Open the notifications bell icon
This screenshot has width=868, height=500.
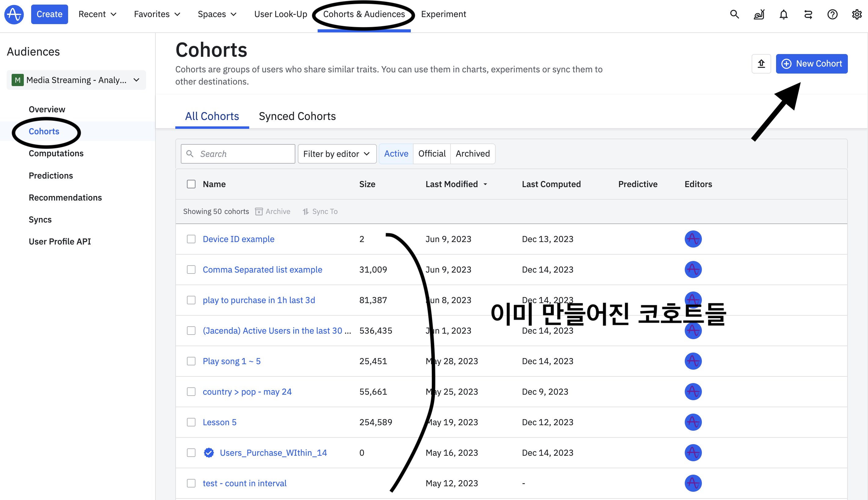783,14
